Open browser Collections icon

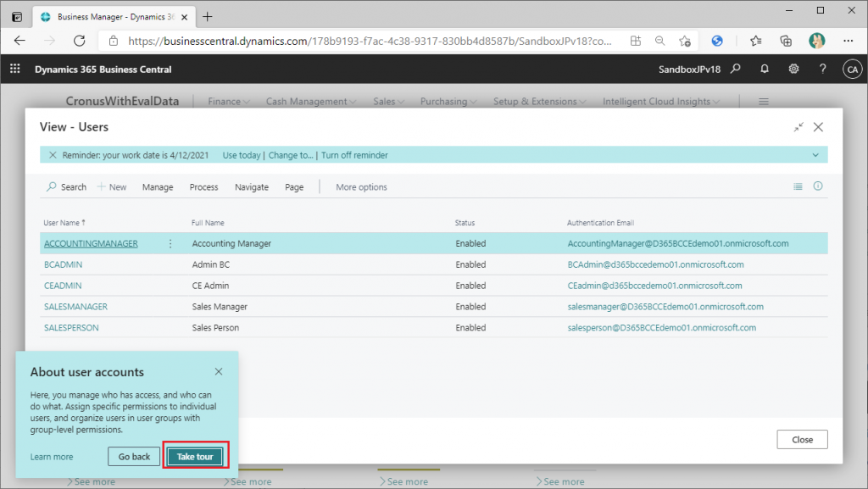(786, 41)
